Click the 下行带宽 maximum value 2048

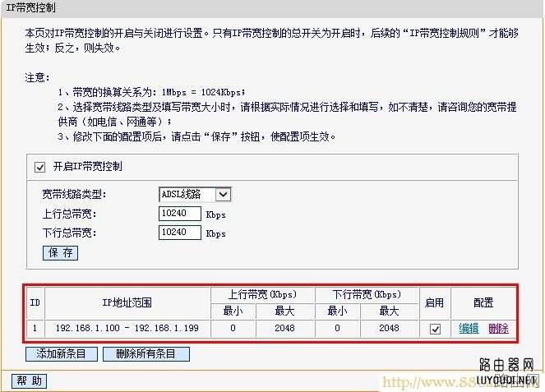pyautogui.click(x=389, y=328)
